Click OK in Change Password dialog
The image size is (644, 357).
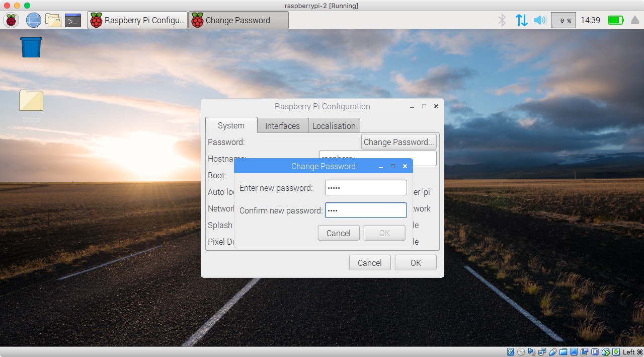(x=384, y=233)
